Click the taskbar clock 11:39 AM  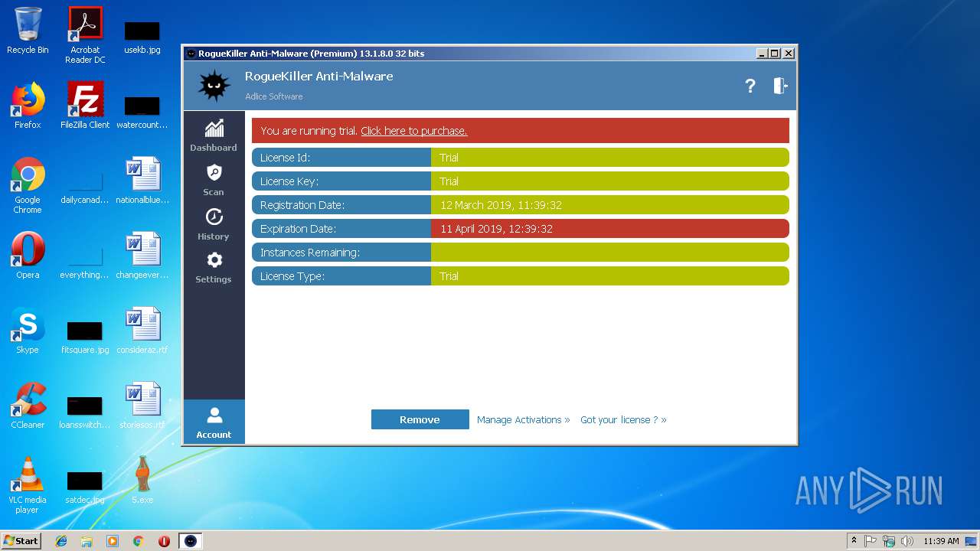(941, 541)
